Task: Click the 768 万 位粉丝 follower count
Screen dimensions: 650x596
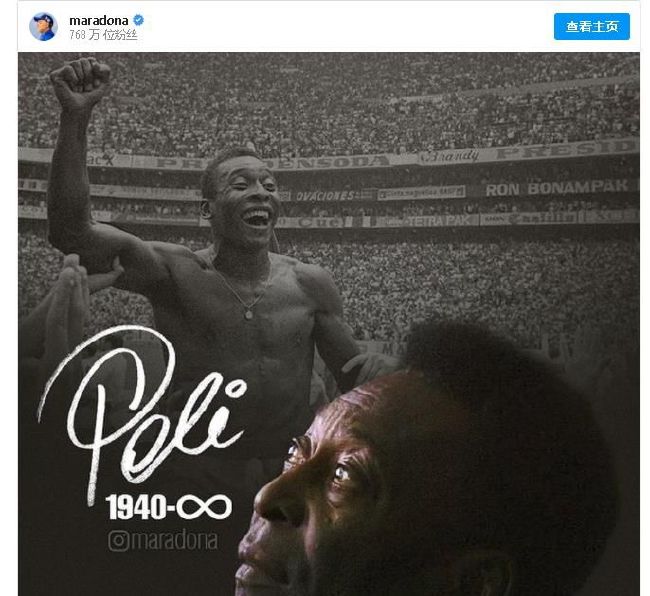Action: point(103,35)
